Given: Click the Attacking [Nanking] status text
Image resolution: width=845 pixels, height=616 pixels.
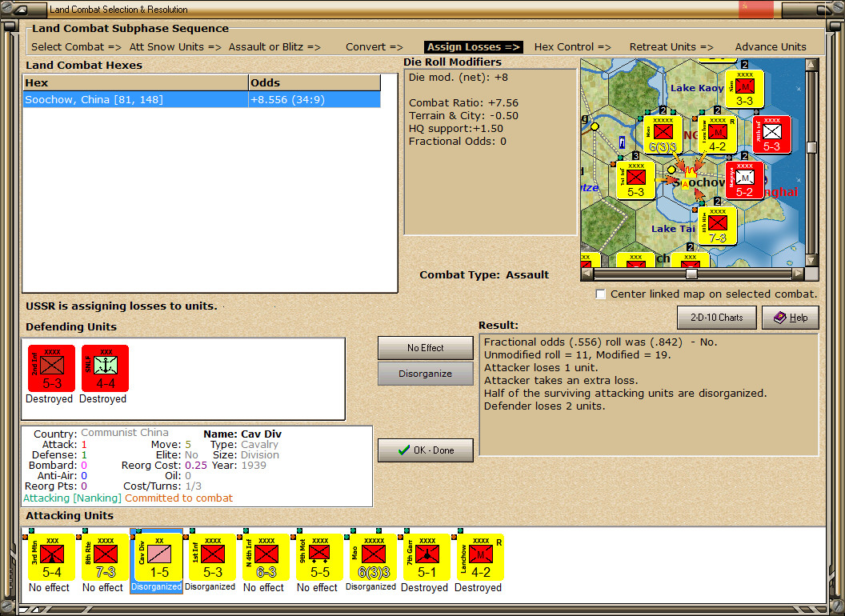Looking at the screenshot, I should (72, 498).
